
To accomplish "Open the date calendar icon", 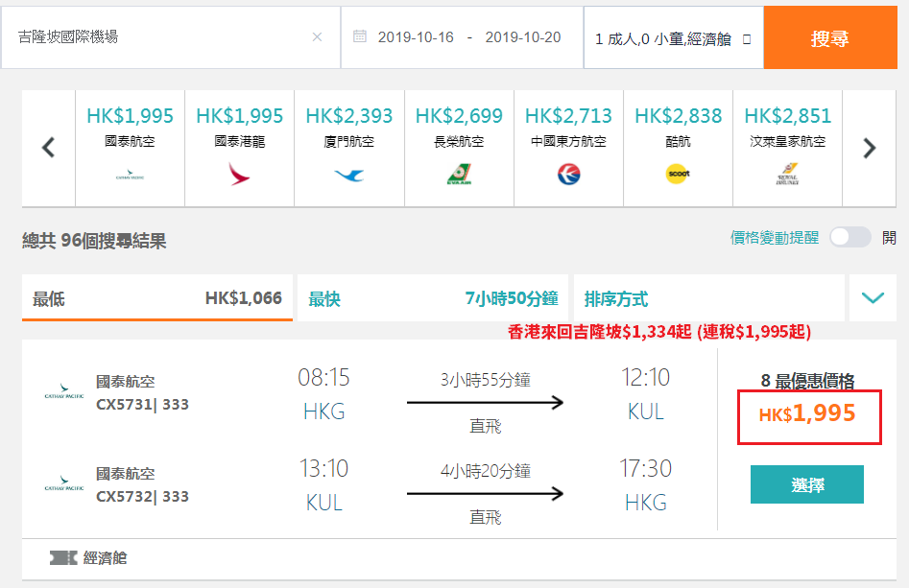I will (x=359, y=35).
